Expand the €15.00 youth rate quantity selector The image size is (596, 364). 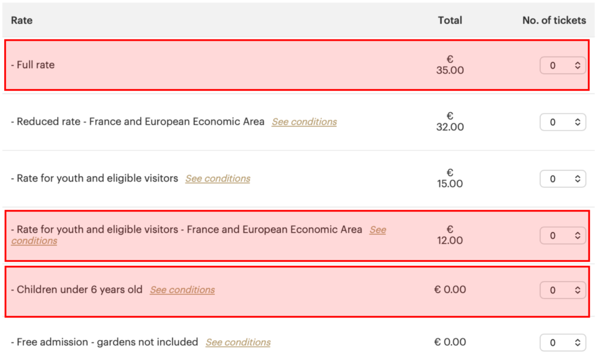pos(562,179)
